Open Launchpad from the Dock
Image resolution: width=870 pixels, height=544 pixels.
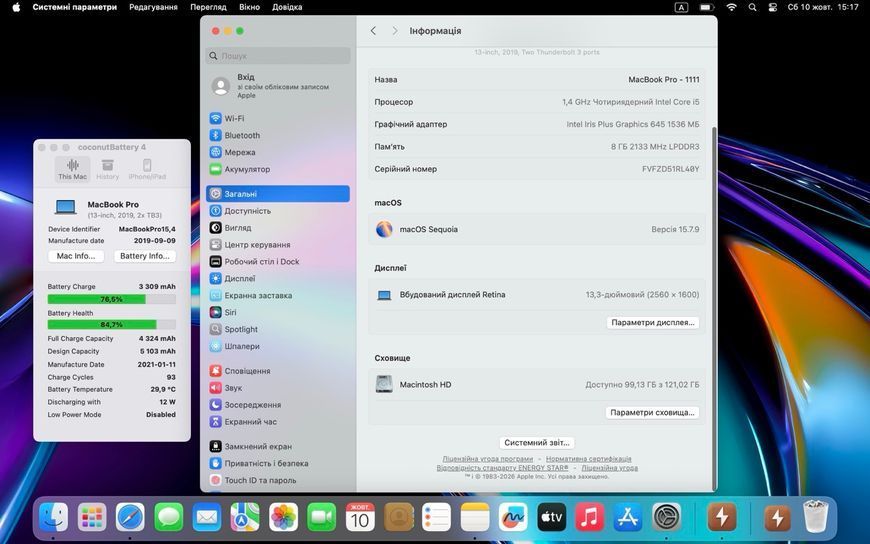[x=92, y=517]
